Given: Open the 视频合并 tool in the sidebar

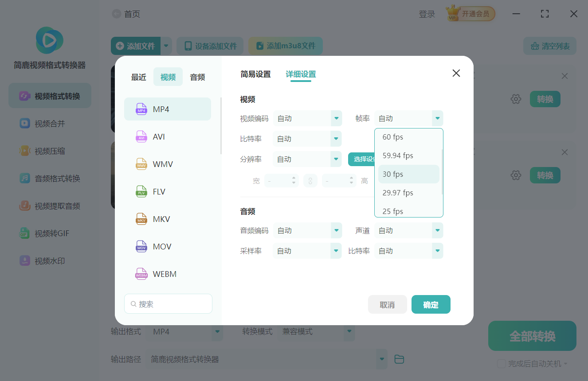Looking at the screenshot, I should pos(49,123).
